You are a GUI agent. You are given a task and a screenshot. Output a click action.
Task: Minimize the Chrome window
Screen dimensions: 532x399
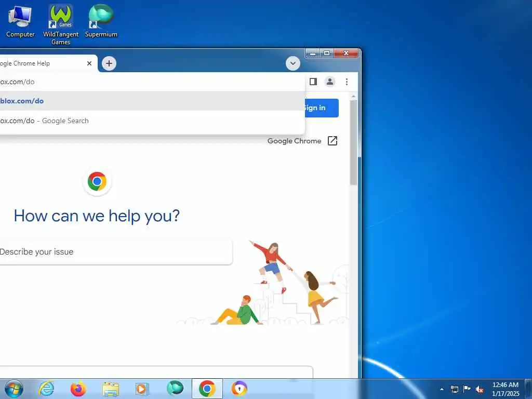click(x=313, y=54)
